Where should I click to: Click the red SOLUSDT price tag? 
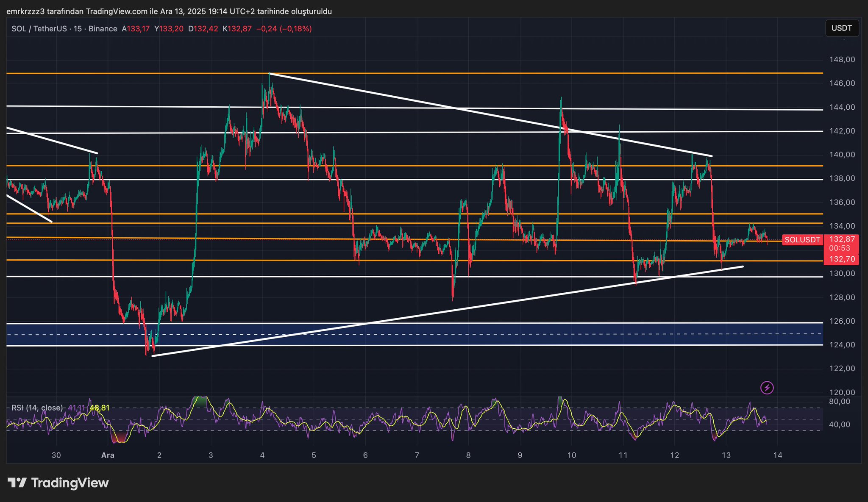point(802,240)
